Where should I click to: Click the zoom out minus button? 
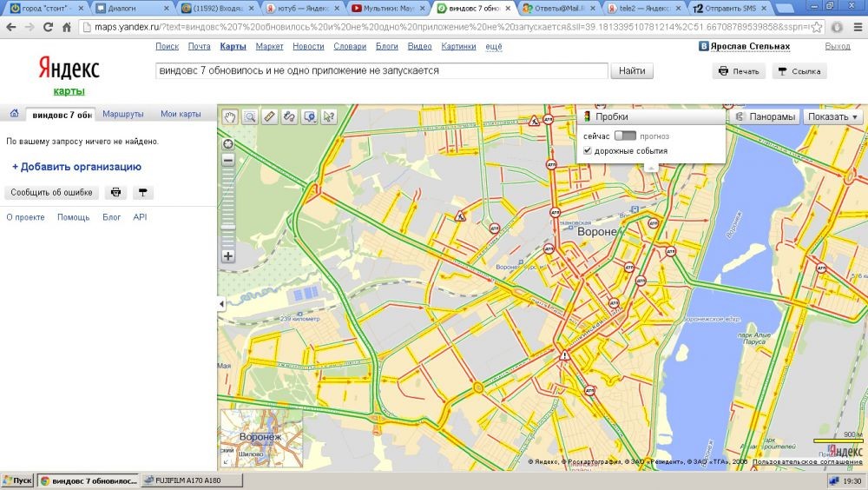pos(228,160)
